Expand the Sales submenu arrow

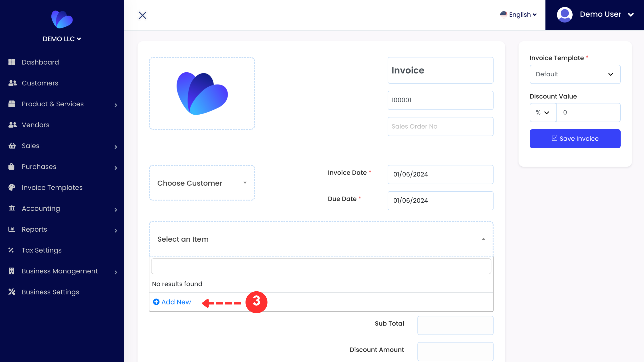click(116, 147)
